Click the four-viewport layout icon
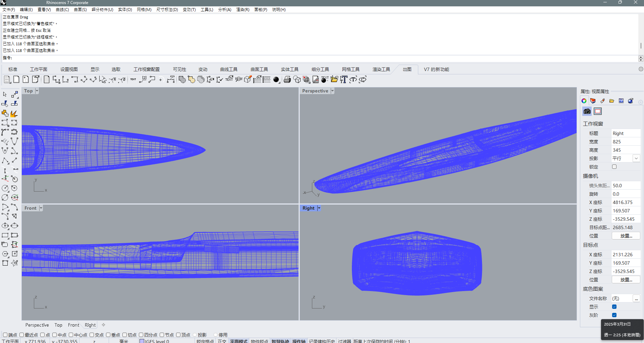The height and width of the screenshot is (343, 644). pos(7,80)
